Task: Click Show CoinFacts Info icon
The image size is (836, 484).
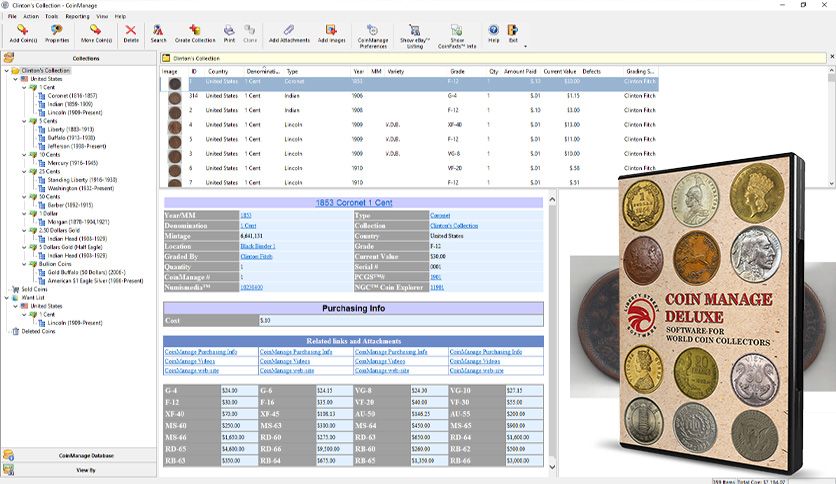Action: click(x=456, y=29)
